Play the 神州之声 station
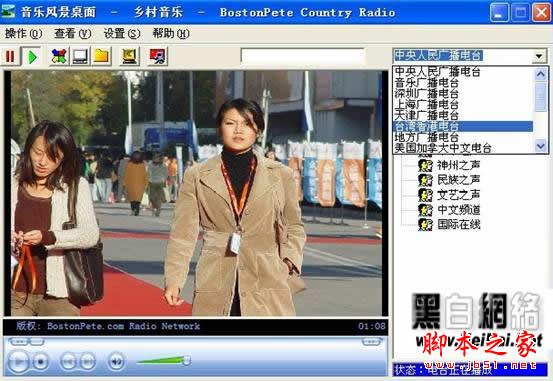 [x=458, y=165]
